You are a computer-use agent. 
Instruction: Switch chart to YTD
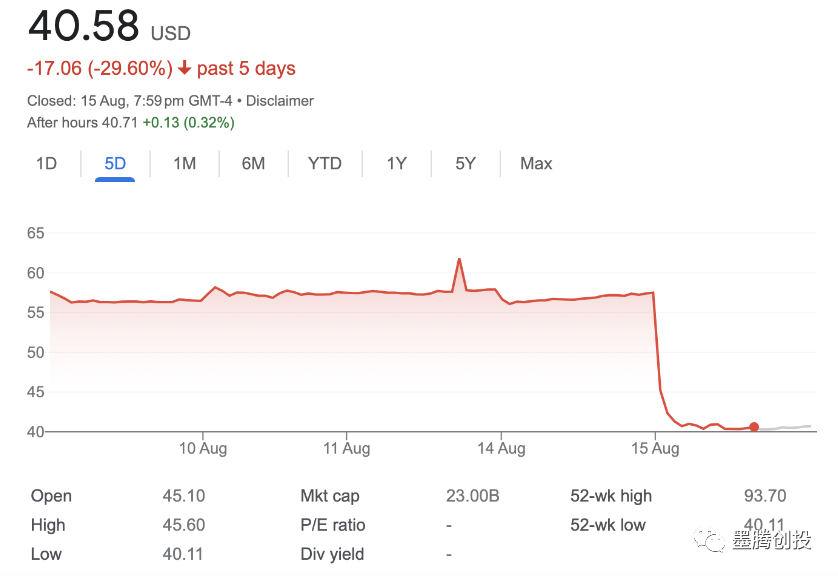pyautogui.click(x=324, y=164)
